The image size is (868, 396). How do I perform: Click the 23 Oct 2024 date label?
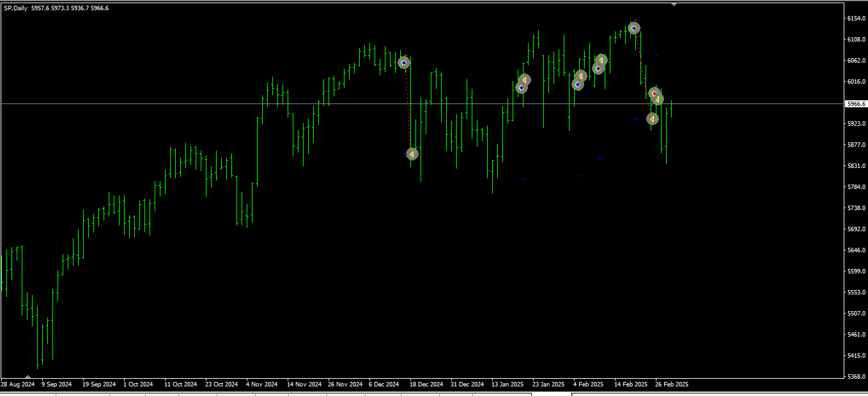coord(221,385)
